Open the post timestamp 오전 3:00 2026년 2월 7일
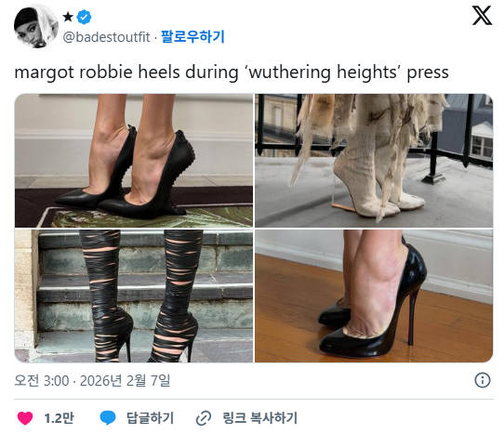The image size is (504, 434). tap(92, 381)
